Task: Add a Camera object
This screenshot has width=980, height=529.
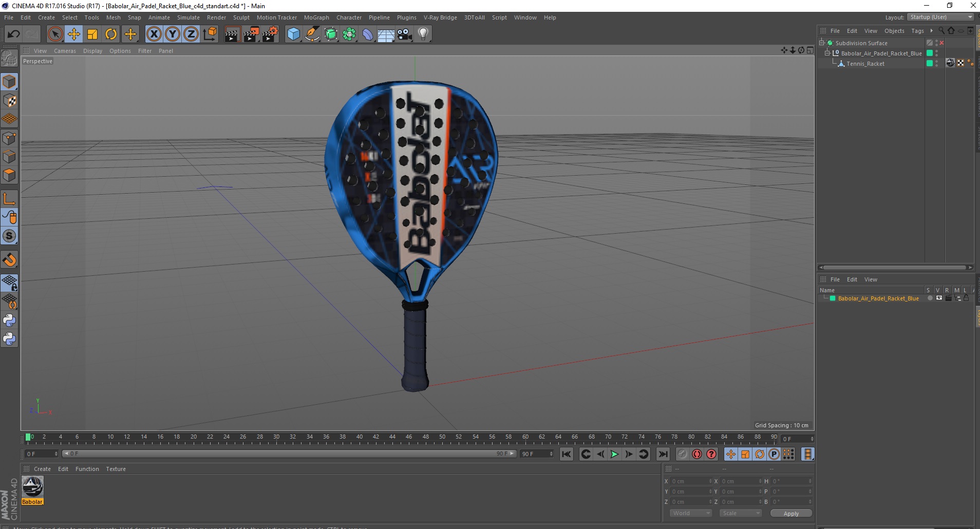Action: (405, 34)
